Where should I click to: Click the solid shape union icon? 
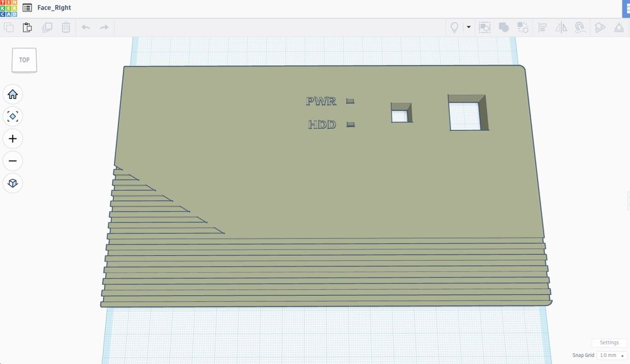pyautogui.click(x=504, y=27)
